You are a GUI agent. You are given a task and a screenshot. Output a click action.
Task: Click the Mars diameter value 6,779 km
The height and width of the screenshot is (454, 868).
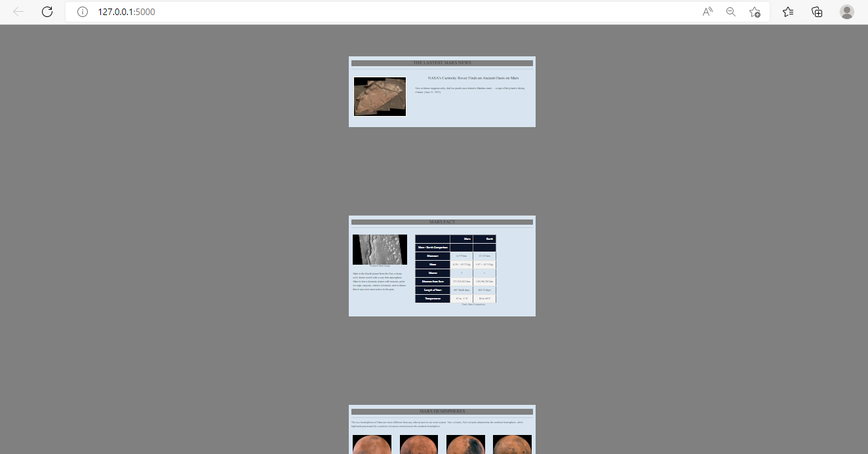pos(462,256)
